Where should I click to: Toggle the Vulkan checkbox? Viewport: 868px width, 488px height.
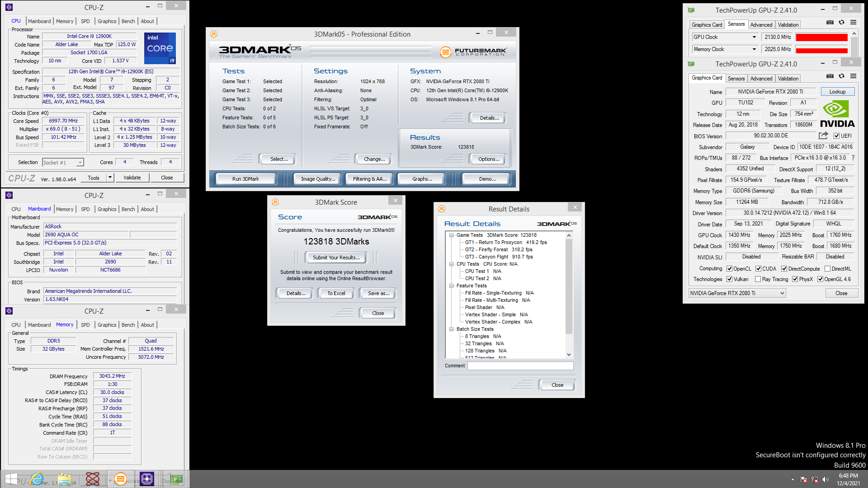[x=729, y=279]
